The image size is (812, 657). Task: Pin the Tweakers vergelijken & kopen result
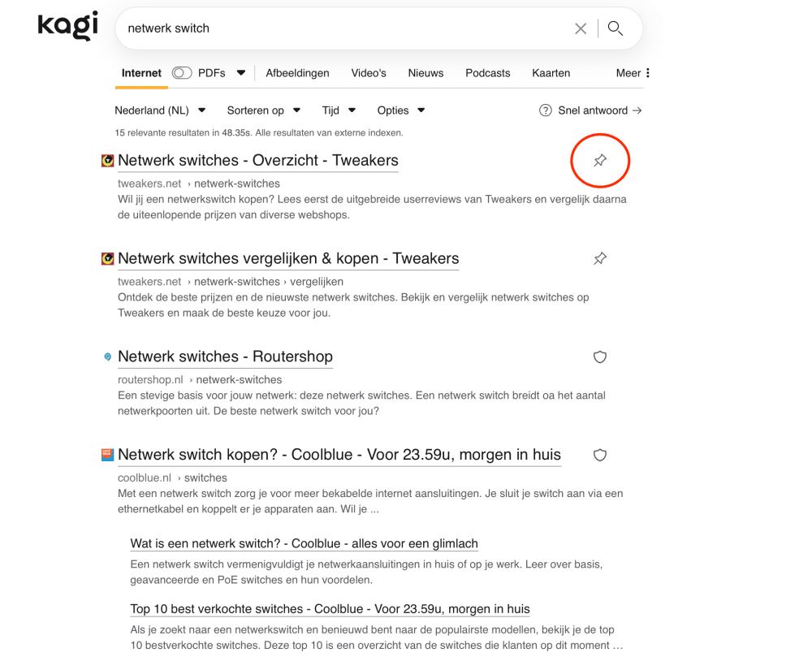point(600,258)
